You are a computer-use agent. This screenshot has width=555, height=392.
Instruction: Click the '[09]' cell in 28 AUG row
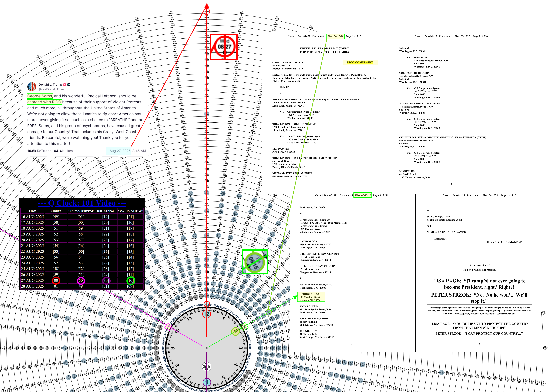tap(130, 286)
